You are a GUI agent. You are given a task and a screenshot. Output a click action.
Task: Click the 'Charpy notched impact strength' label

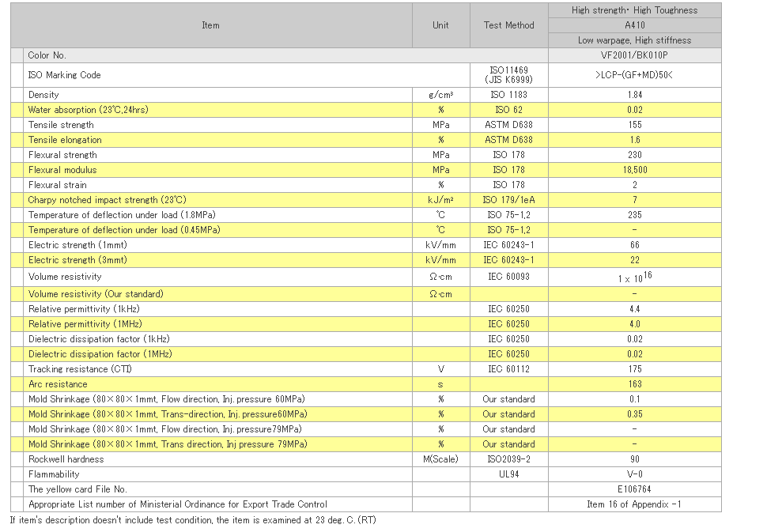pos(107,200)
